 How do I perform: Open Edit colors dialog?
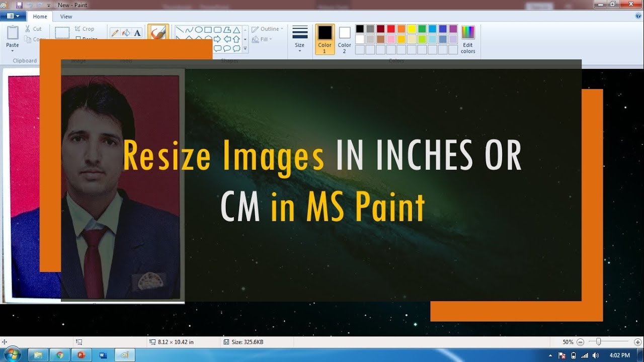click(468, 39)
